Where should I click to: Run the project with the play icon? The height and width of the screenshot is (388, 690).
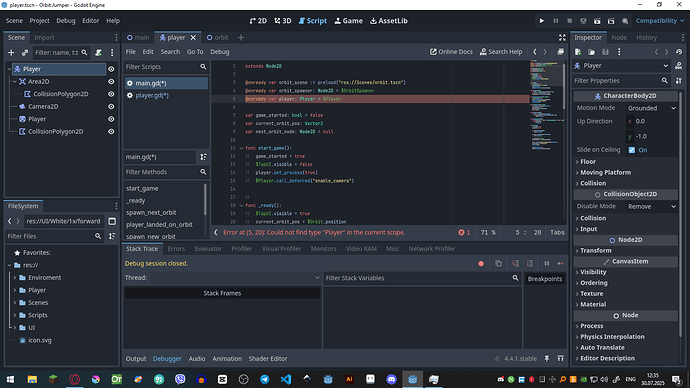click(542, 21)
